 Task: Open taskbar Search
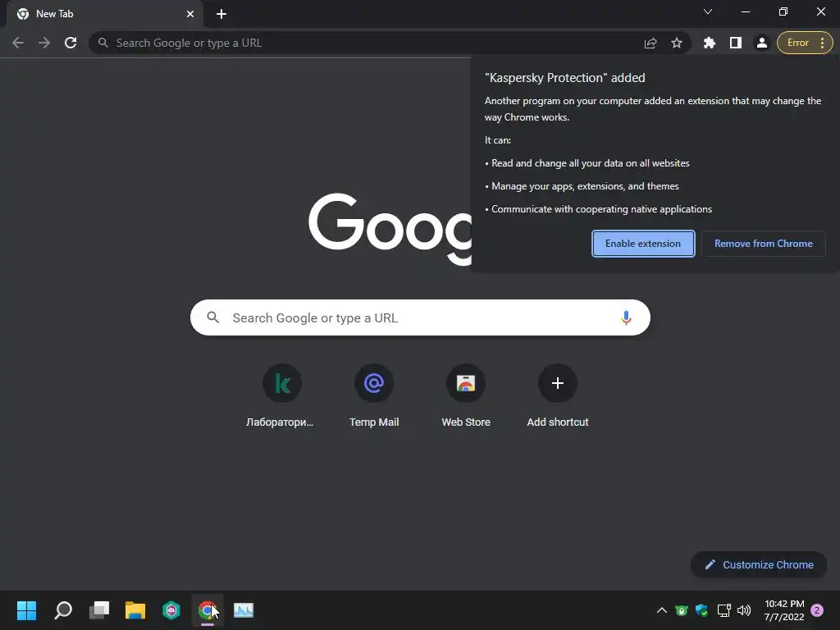pos(63,609)
